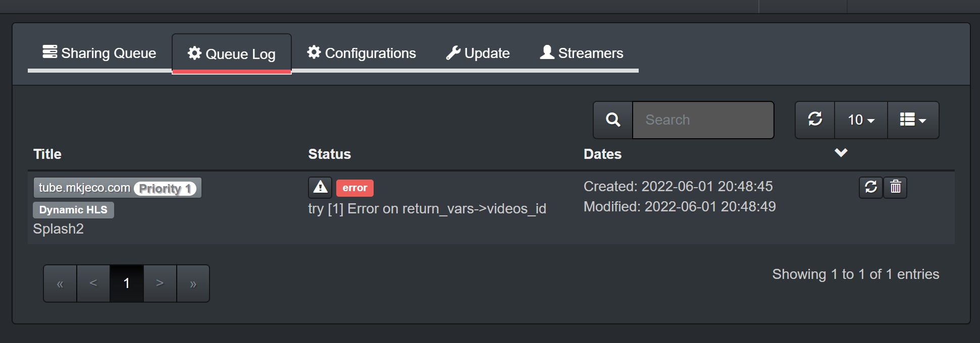Select the error status badge

(355, 187)
